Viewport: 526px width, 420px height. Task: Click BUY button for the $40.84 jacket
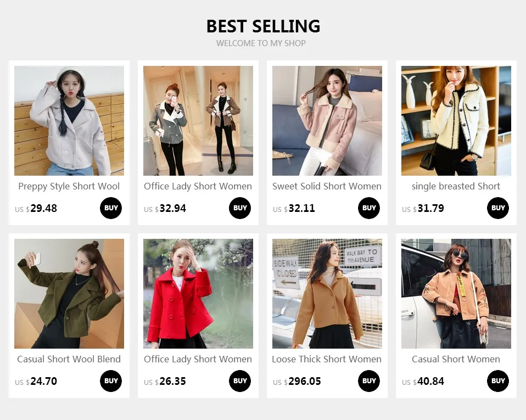click(498, 381)
